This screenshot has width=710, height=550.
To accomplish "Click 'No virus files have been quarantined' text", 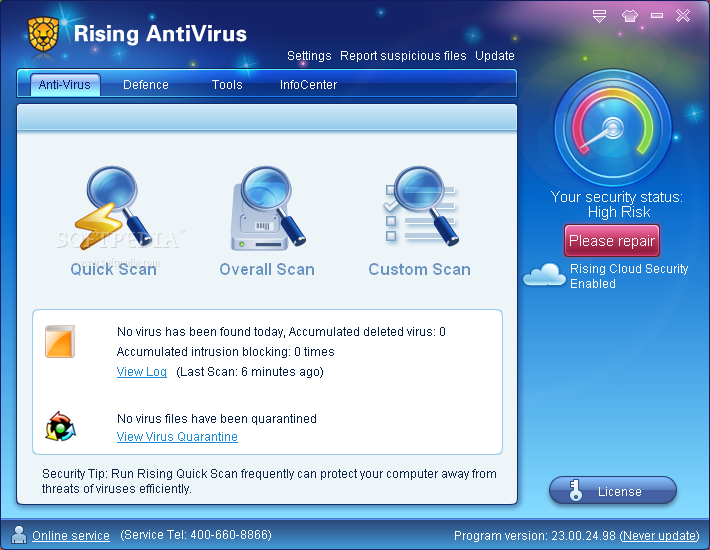I will click(216, 418).
